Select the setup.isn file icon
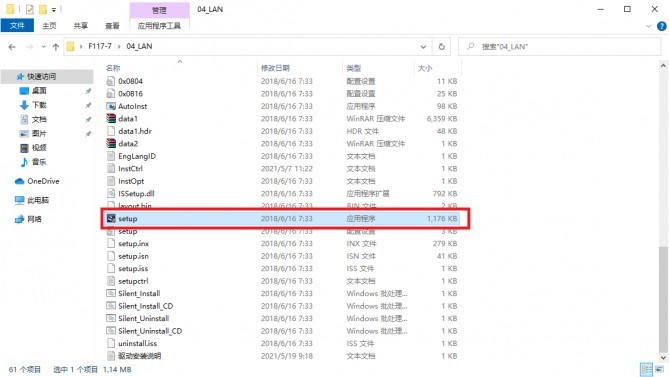Viewport: 669px width, 377px height. click(111, 256)
